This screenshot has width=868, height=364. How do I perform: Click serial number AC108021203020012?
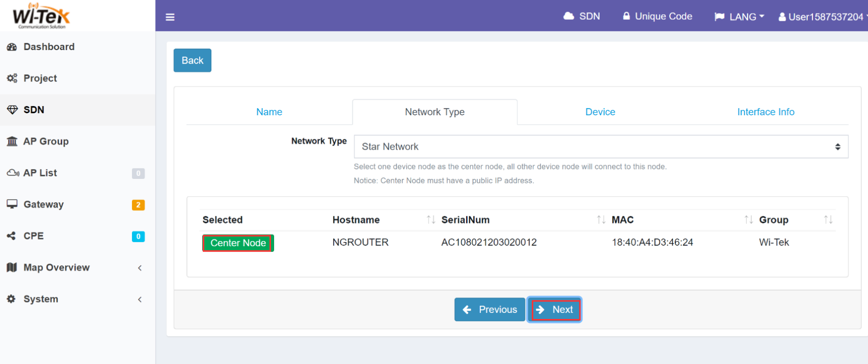[489, 242]
